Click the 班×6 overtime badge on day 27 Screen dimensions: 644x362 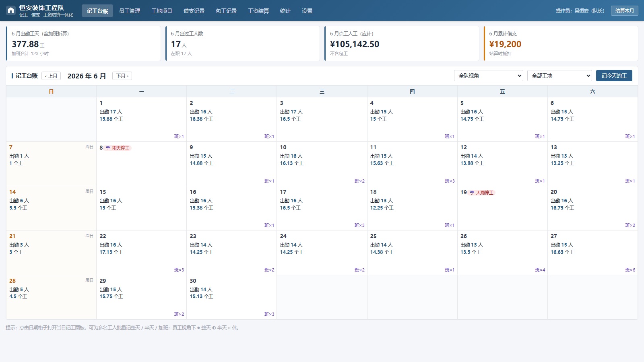(630, 270)
